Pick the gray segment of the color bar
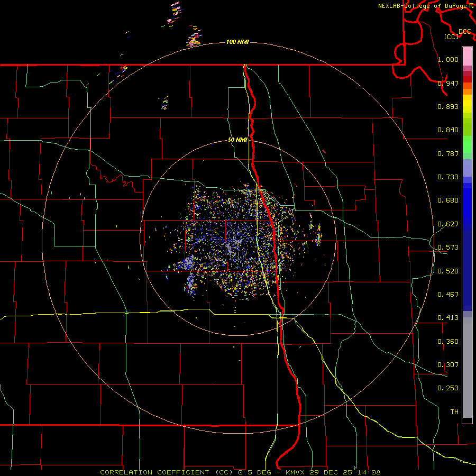 click(x=467, y=368)
